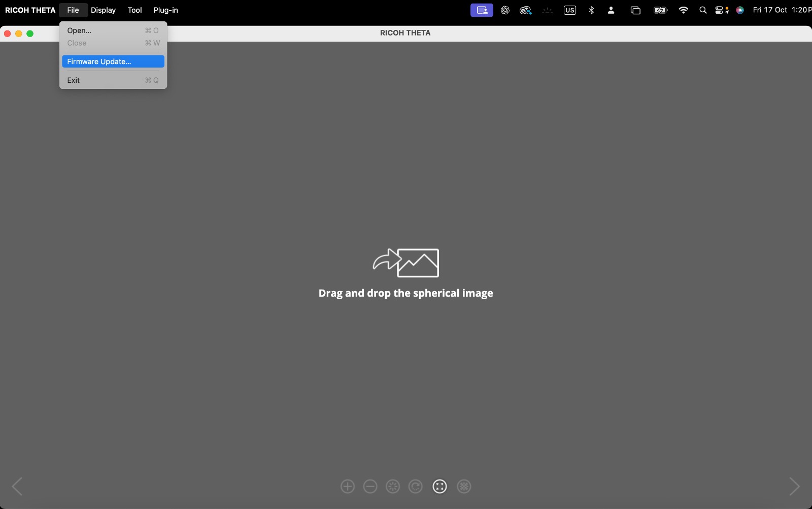Collapse the open File menu
Screen dimensions: 812x509
point(73,10)
